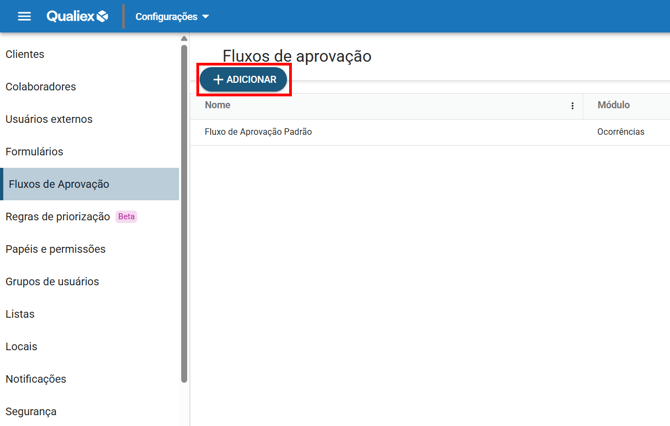Open Fluxo de Aprovação Padrão row
Viewport: 670px width, 426px height.
(x=258, y=132)
